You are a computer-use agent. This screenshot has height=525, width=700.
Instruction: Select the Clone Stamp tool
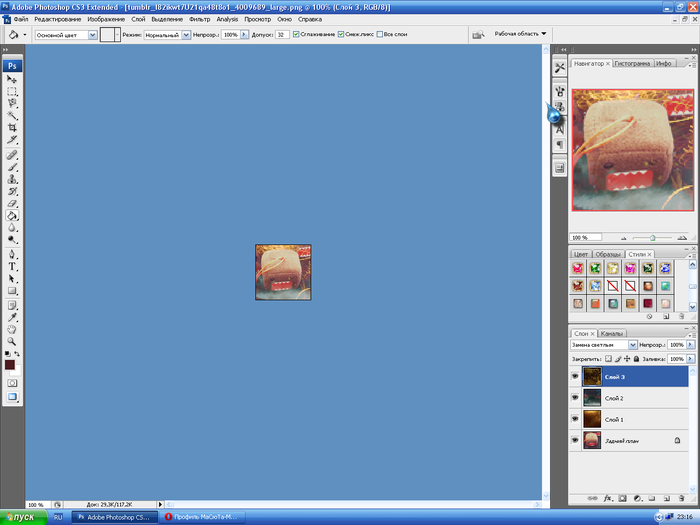12,179
